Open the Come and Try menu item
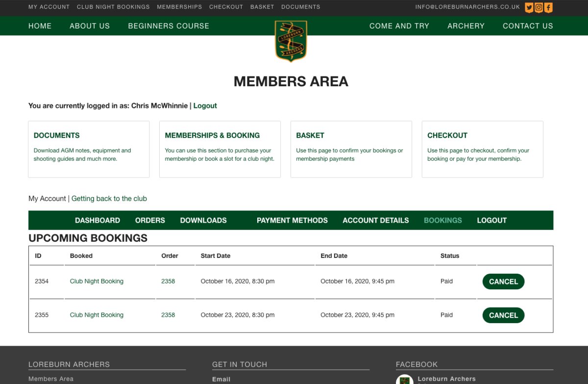This screenshot has width=588, height=384. 399,26
